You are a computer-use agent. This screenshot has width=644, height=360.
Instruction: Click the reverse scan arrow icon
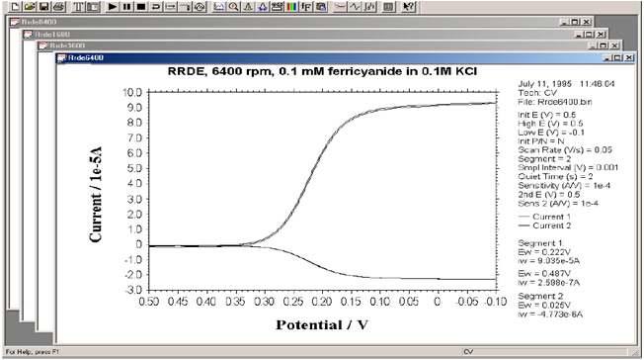pyautogui.click(x=156, y=6)
